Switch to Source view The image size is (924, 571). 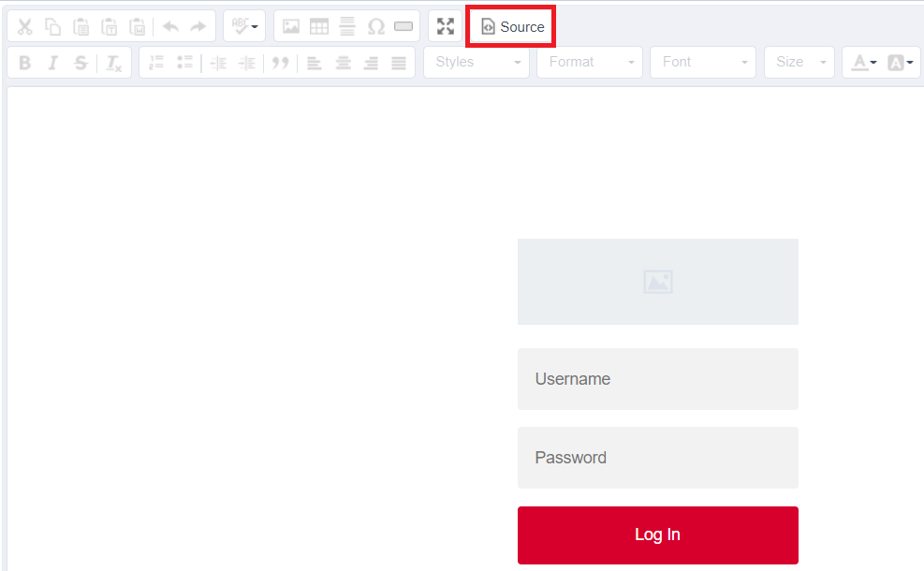[511, 26]
